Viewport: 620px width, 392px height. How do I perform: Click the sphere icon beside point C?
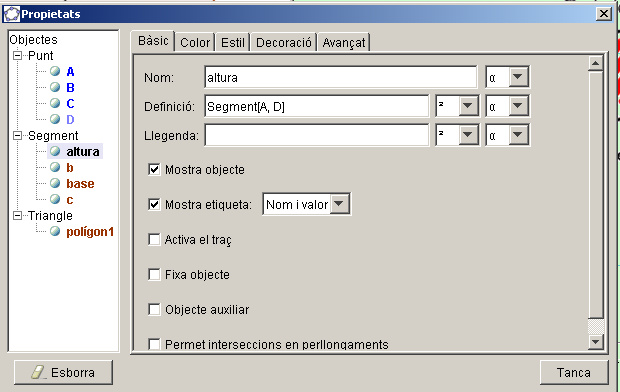click(x=55, y=103)
